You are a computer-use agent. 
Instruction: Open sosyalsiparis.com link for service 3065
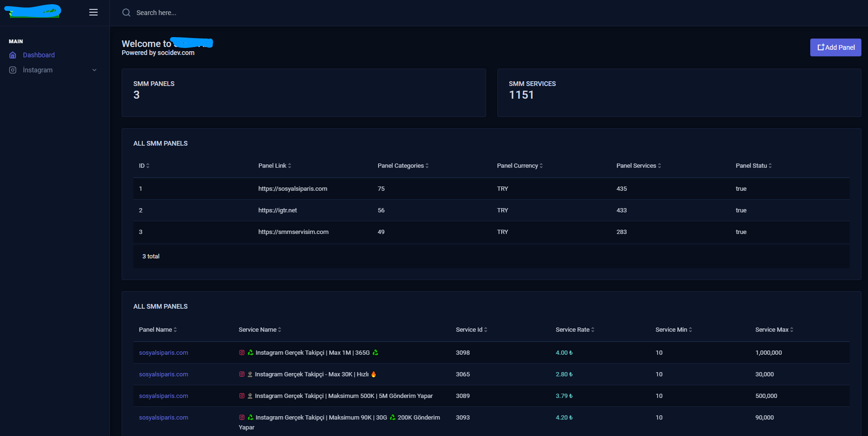(163, 374)
